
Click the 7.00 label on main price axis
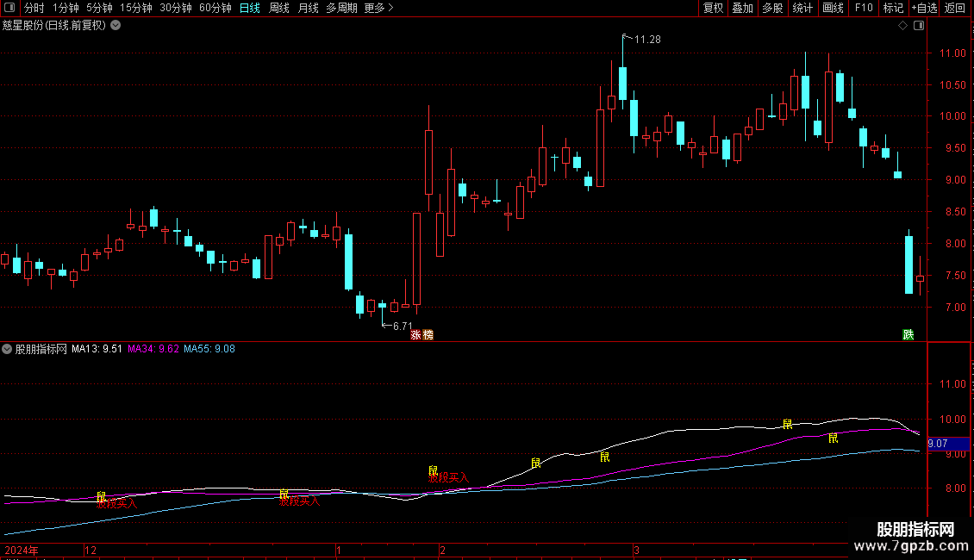(x=955, y=308)
